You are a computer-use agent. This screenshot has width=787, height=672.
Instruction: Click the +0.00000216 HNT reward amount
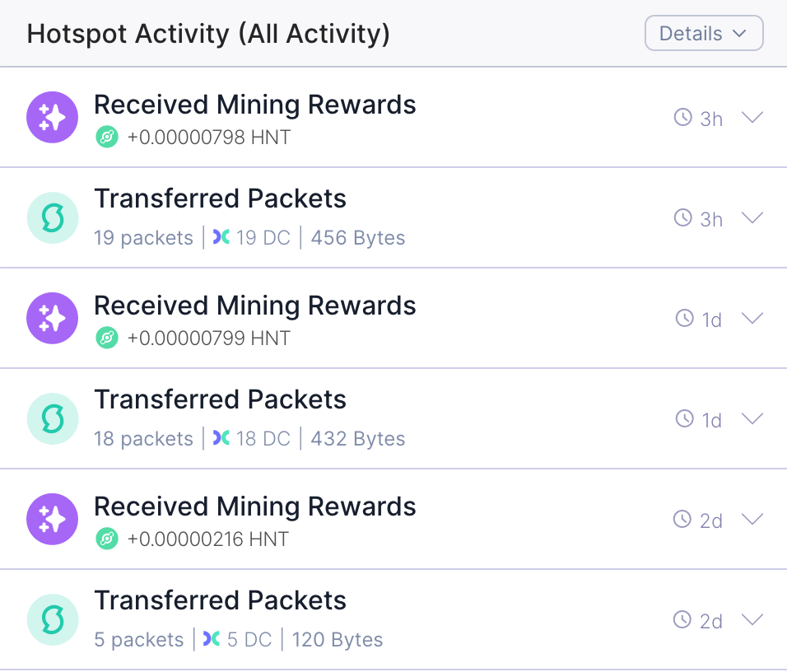(x=207, y=539)
